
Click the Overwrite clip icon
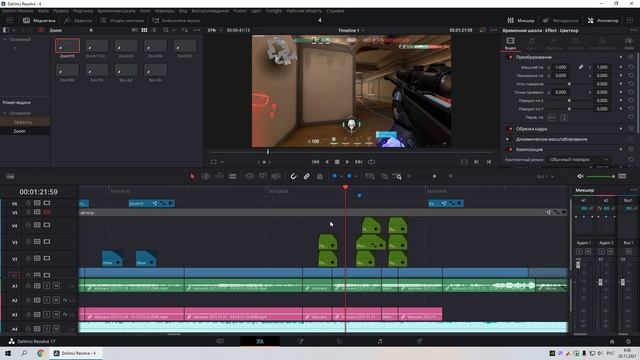pos(262,176)
